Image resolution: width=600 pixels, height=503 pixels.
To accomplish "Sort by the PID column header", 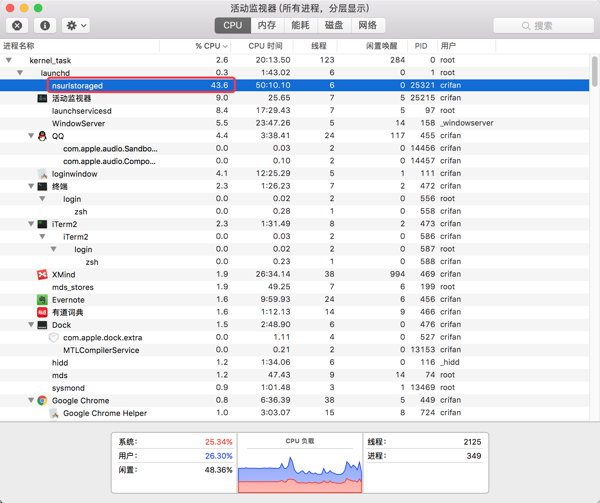I will pos(422,46).
